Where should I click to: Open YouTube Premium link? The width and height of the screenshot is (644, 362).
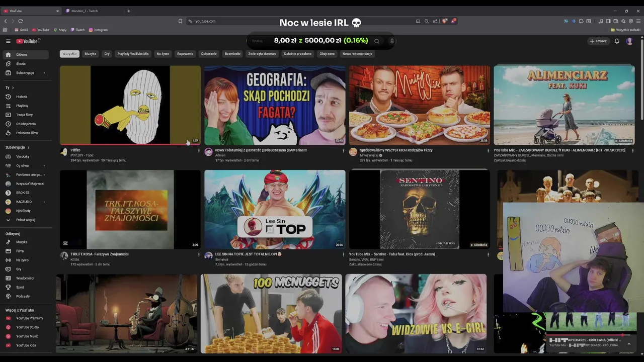pos(26,318)
